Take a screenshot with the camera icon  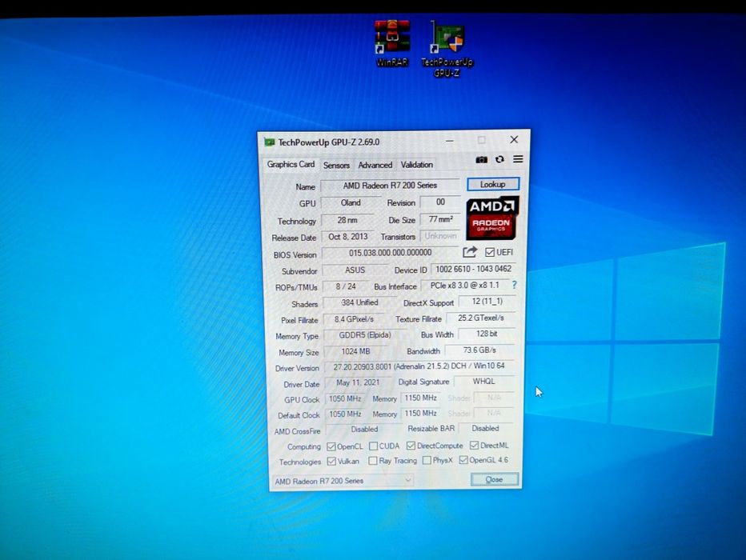(x=482, y=160)
